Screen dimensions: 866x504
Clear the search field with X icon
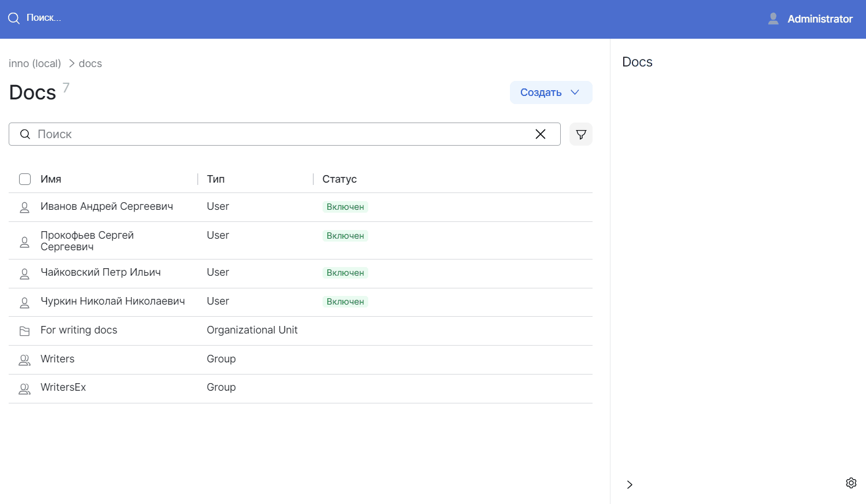[541, 134]
